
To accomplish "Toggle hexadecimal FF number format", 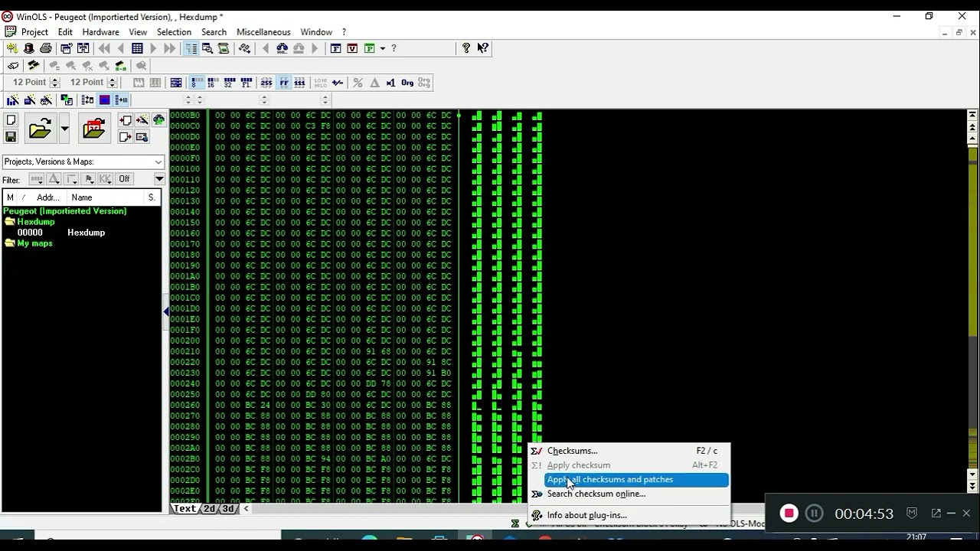I will pos(283,83).
